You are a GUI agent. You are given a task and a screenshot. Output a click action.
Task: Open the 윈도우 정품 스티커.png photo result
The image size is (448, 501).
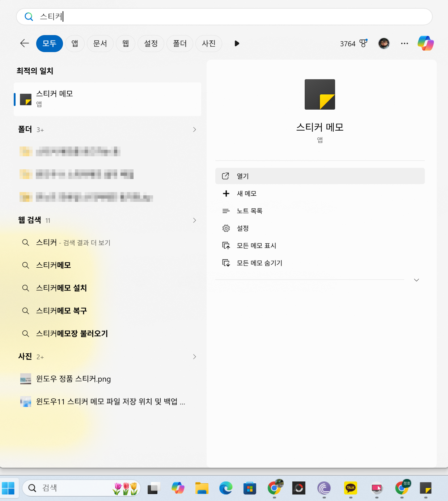click(x=74, y=379)
